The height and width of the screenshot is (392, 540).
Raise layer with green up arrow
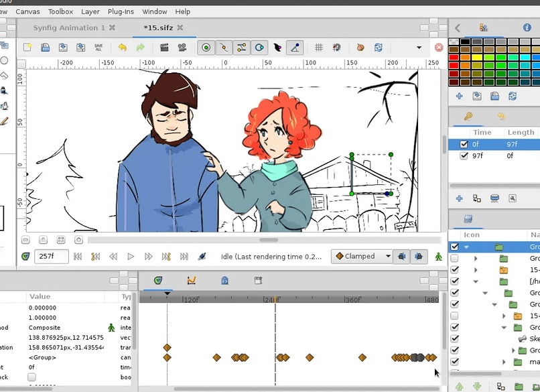(x=459, y=387)
